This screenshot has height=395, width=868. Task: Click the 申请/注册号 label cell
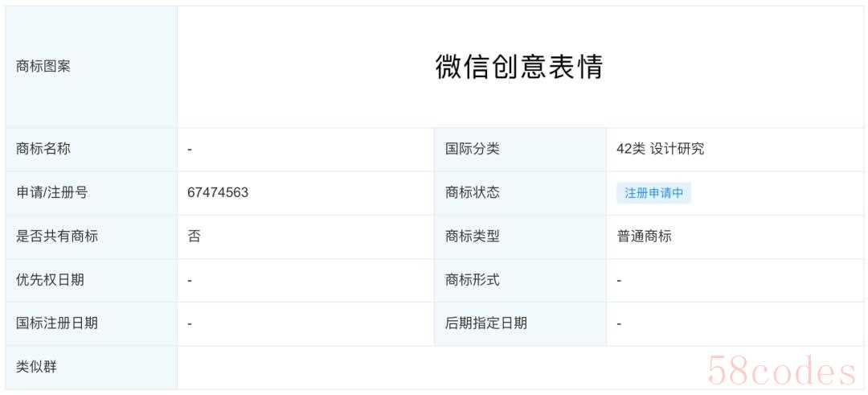point(92,193)
